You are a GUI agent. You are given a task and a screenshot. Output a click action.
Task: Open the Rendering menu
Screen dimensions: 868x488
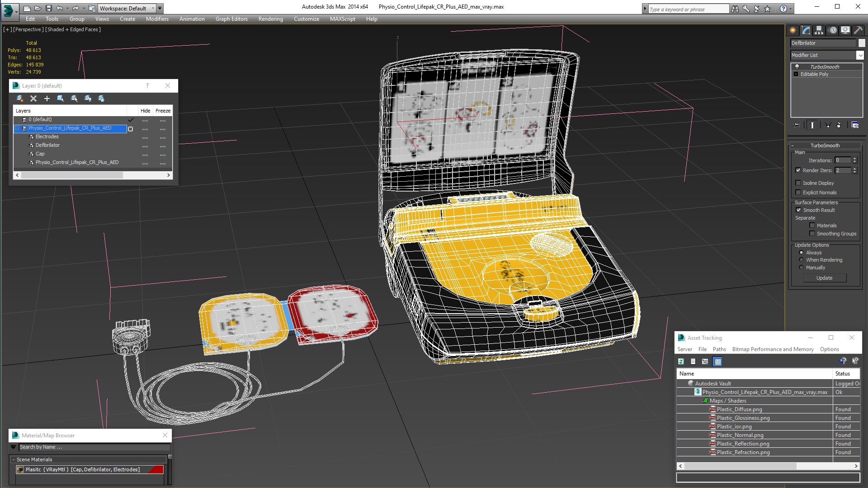[270, 19]
